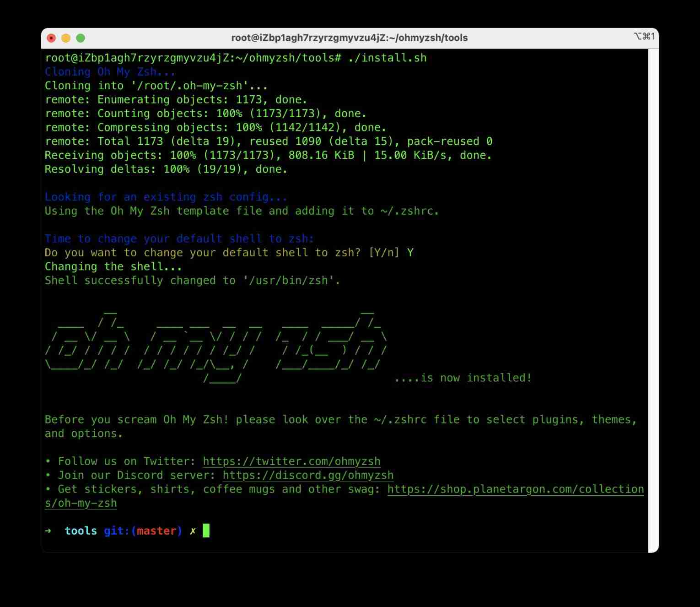This screenshot has height=607, width=700.
Task: Click 'Follow us on Twitter:' label
Action: (127, 461)
